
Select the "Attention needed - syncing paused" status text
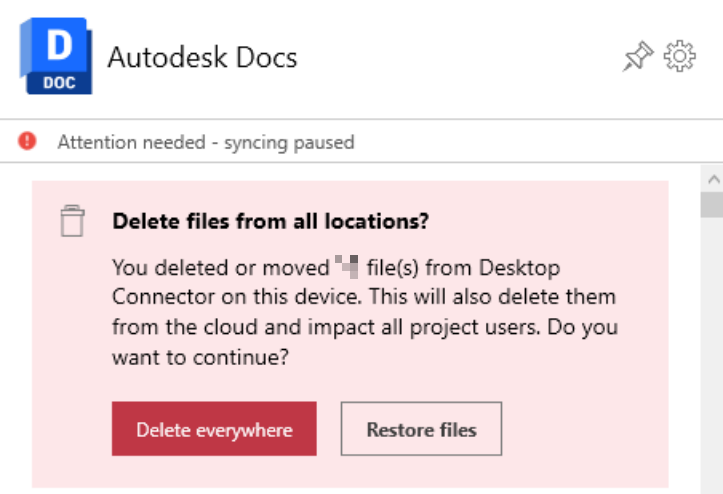(x=205, y=142)
